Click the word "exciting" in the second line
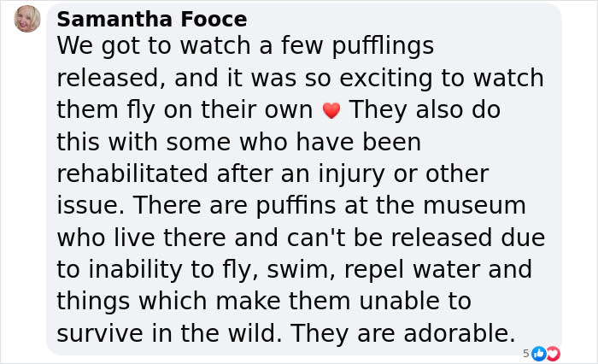 pyautogui.click(x=386, y=79)
